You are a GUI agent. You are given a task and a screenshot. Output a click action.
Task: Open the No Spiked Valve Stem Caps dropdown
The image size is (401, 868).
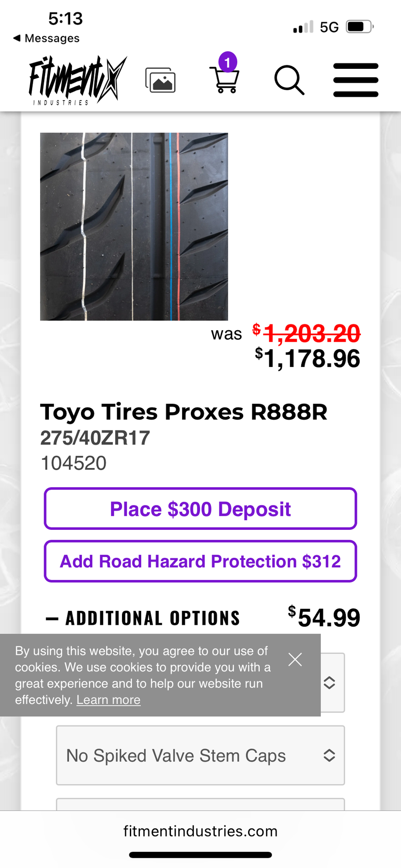tap(200, 756)
